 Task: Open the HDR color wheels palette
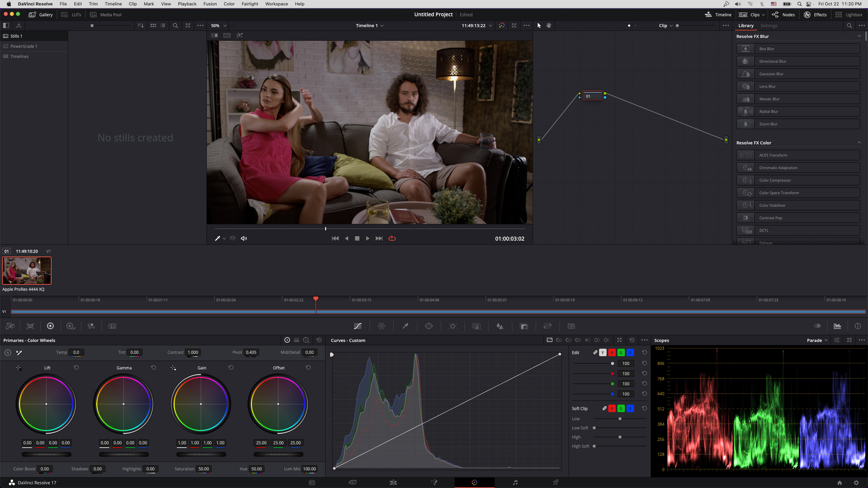click(x=71, y=326)
